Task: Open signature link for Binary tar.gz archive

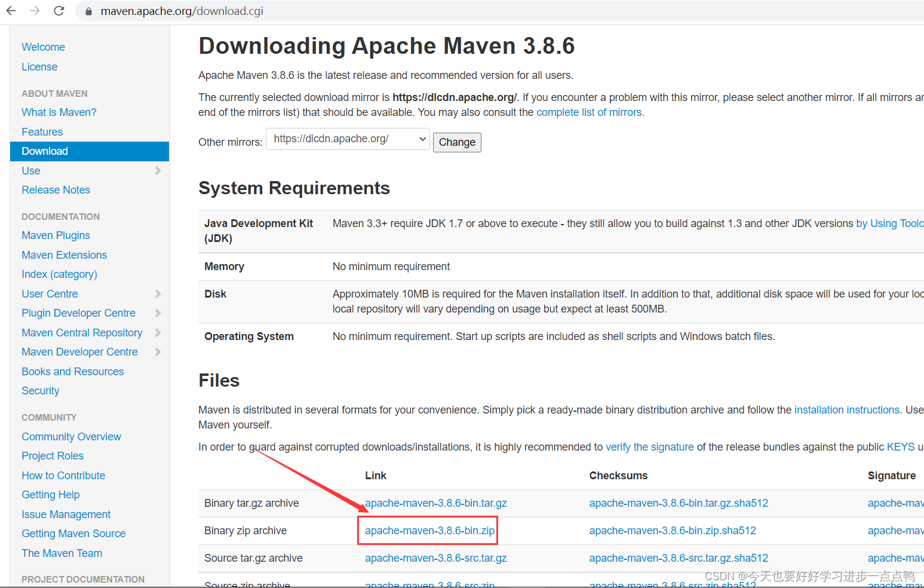Action: [895, 503]
